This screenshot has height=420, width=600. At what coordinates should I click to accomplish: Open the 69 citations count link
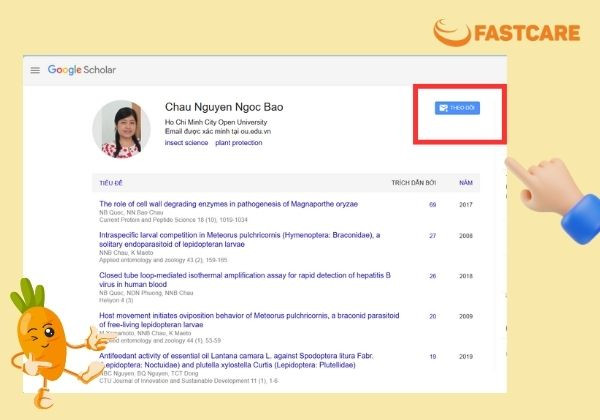tap(432, 205)
